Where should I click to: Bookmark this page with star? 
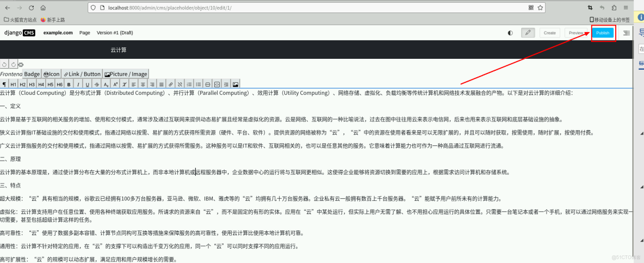[x=540, y=8]
